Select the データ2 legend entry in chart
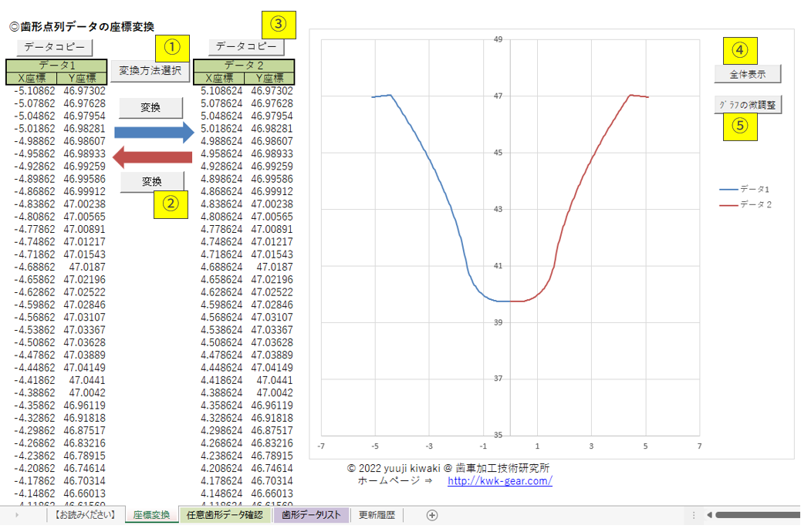Image resolution: width=801 pixels, height=532 pixels. tap(745, 204)
